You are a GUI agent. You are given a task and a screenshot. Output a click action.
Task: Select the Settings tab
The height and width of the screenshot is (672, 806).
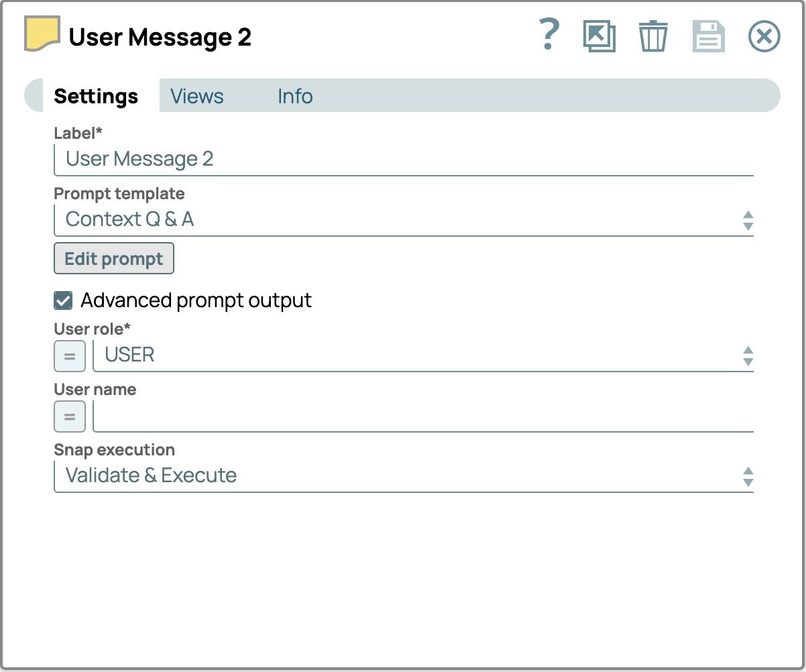(96, 97)
